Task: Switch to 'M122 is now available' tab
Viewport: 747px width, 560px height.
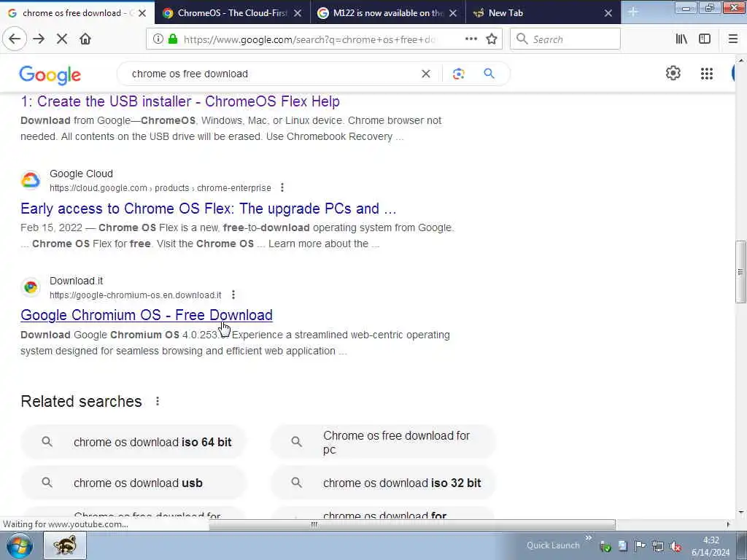Action: coord(388,13)
